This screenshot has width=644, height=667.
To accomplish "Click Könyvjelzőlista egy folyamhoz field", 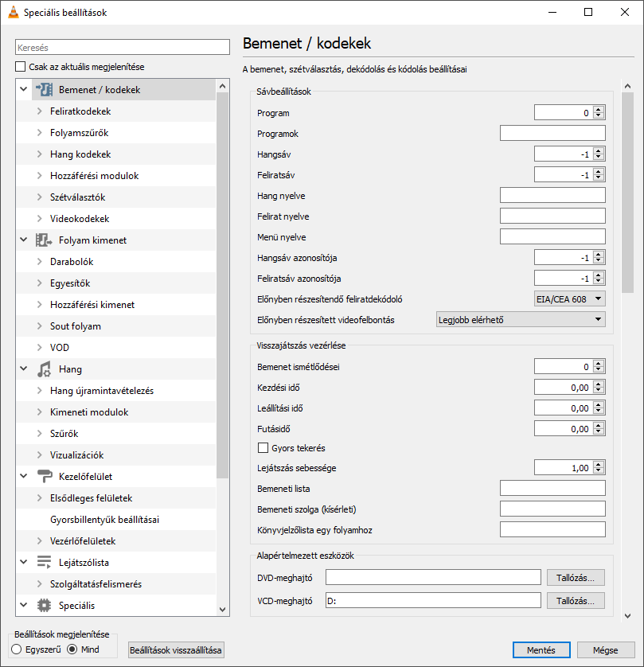I will click(x=552, y=529).
